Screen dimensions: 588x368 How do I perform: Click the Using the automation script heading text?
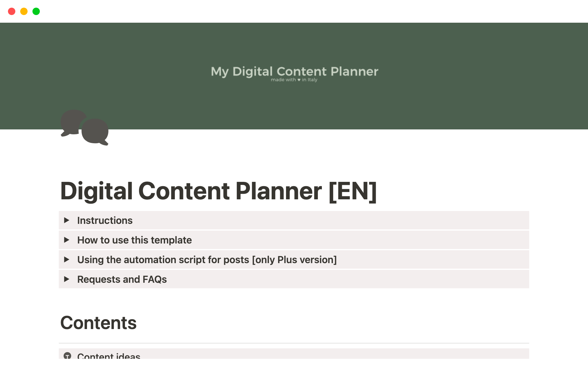(x=207, y=260)
